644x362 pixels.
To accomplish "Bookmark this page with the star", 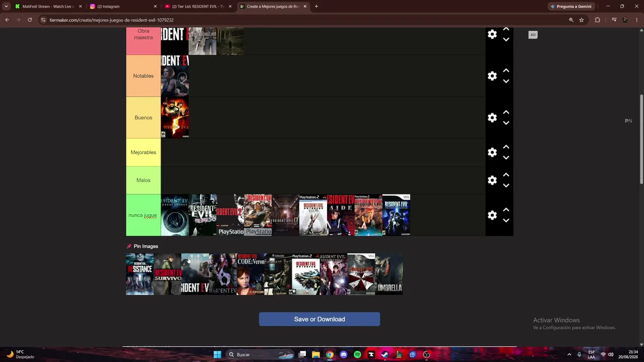I will point(582,20).
